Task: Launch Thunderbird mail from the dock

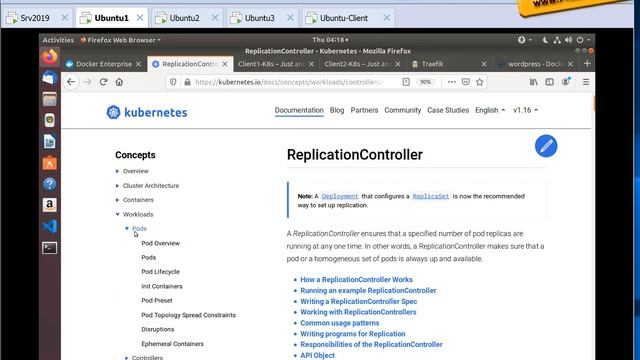Action: click(49, 78)
